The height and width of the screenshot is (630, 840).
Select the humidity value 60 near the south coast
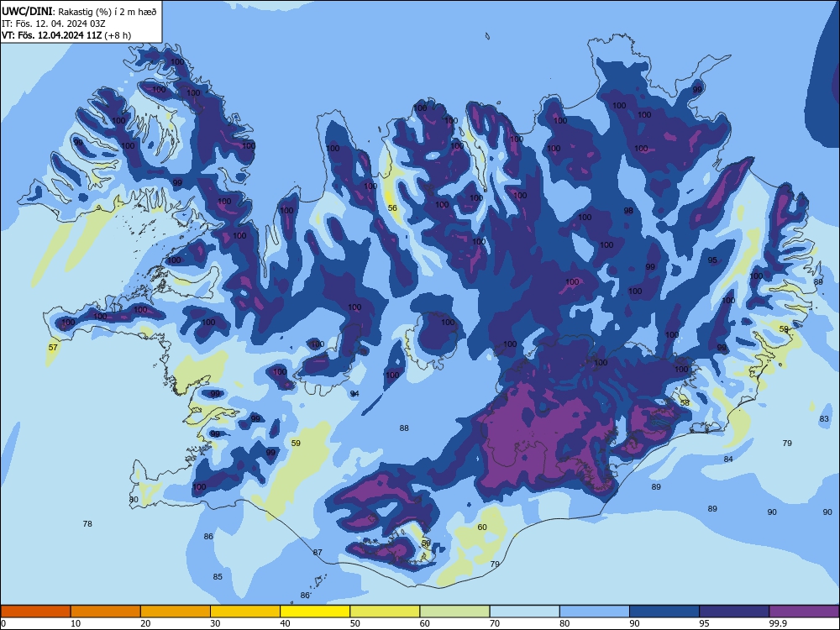coord(482,528)
